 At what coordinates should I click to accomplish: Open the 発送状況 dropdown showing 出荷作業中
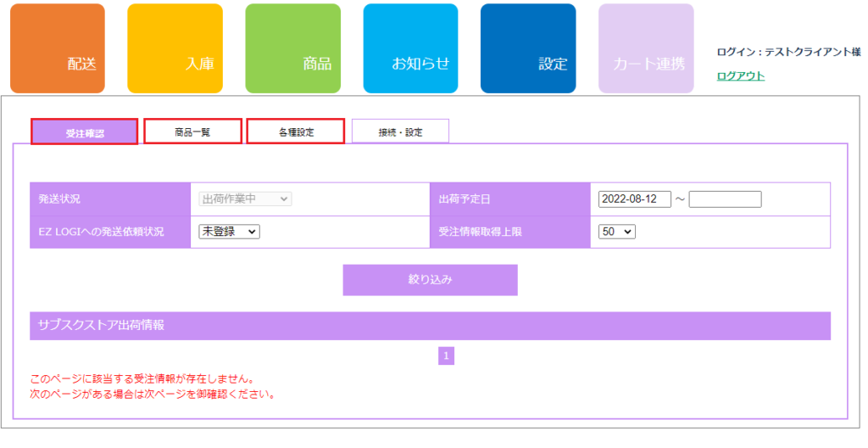click(245, 199)
